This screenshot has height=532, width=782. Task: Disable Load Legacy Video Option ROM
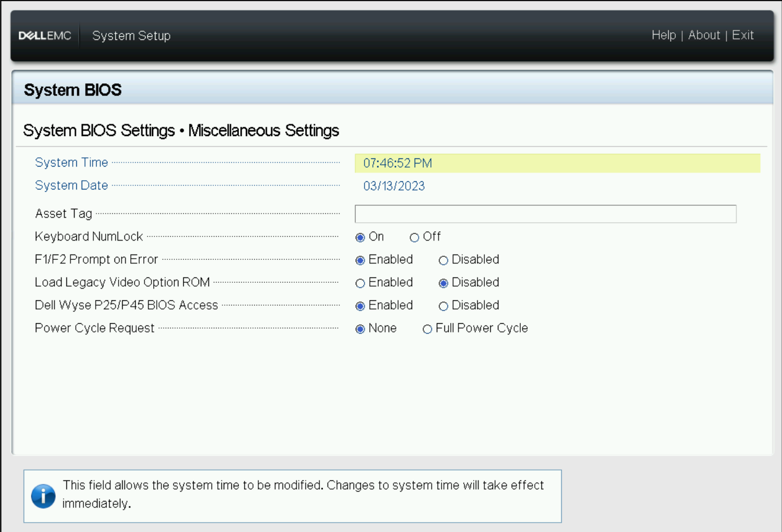point(443,283)
